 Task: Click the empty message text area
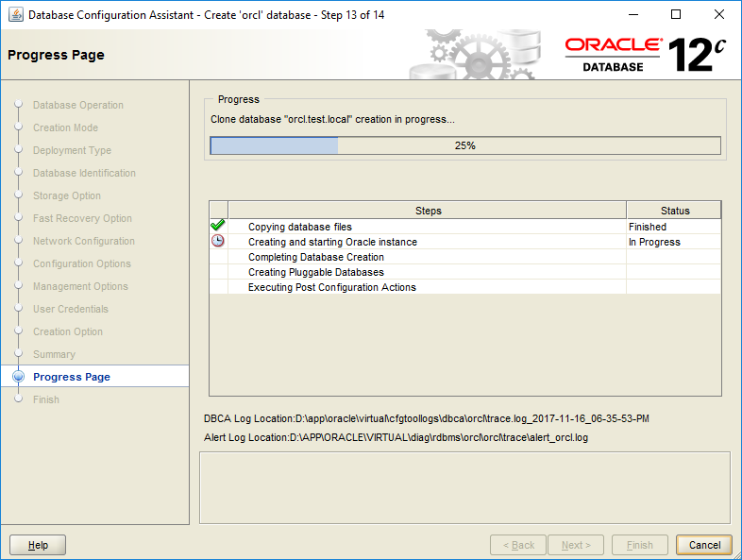pyautogui.click(x=464, y=487)
